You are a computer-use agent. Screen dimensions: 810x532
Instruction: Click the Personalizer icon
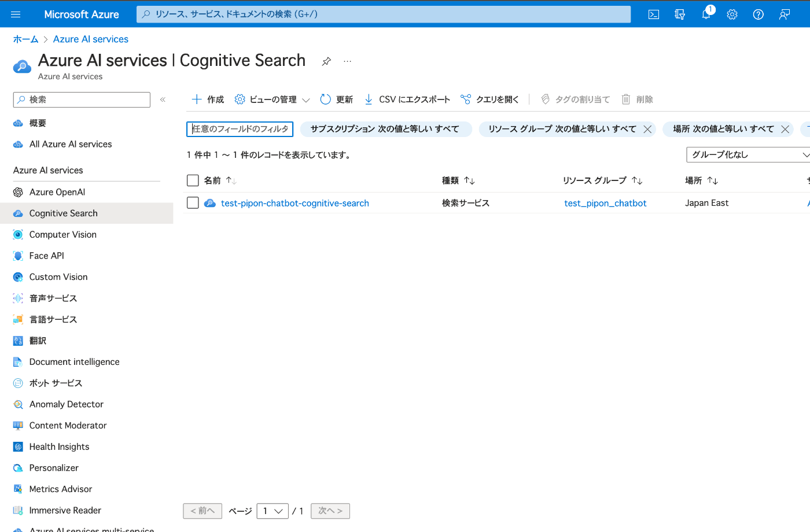pos(18,468)
